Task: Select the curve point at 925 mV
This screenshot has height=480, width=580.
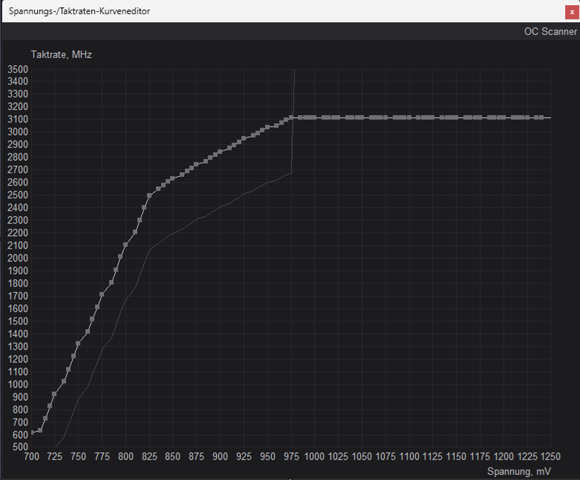Action: (244, 138)
